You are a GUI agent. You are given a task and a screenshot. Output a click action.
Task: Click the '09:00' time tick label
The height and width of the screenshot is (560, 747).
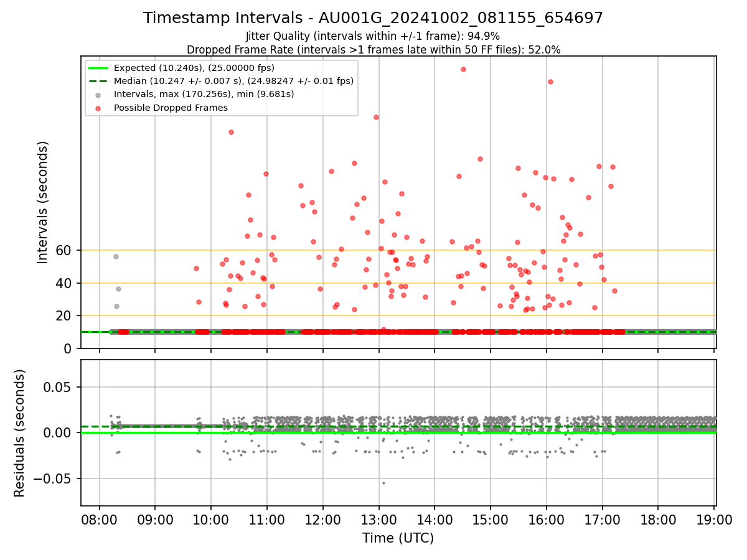tap(156, 521)
